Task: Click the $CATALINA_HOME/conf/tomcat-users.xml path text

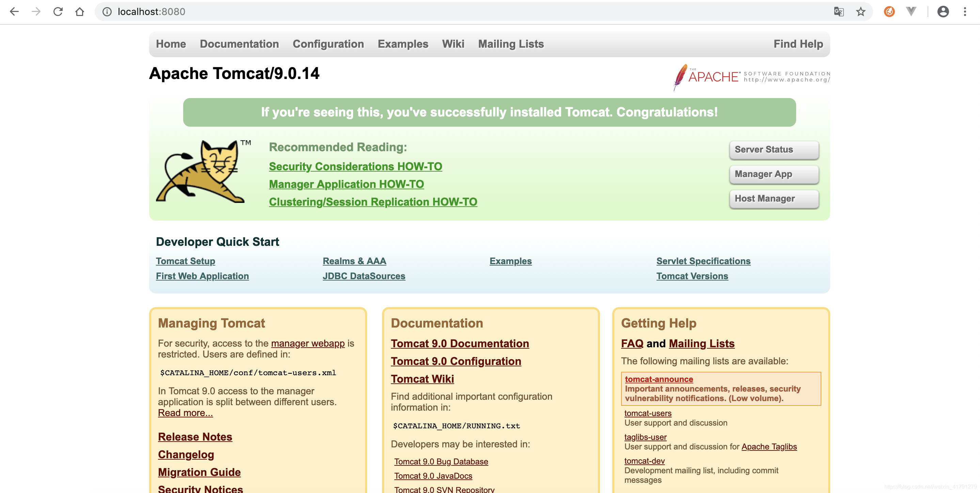Action: pos(248,373)
